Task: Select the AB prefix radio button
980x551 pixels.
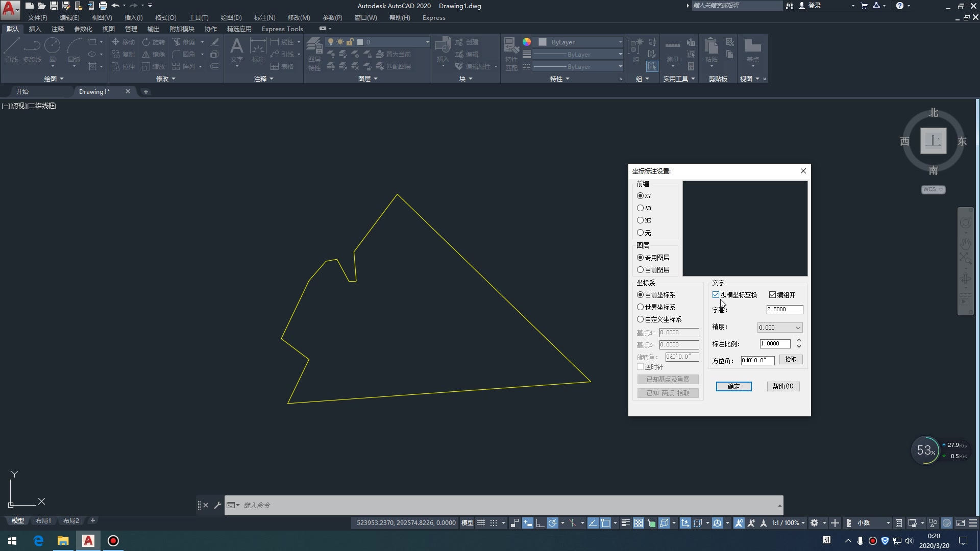Action: pyautogui.click(x=640, y=208)
